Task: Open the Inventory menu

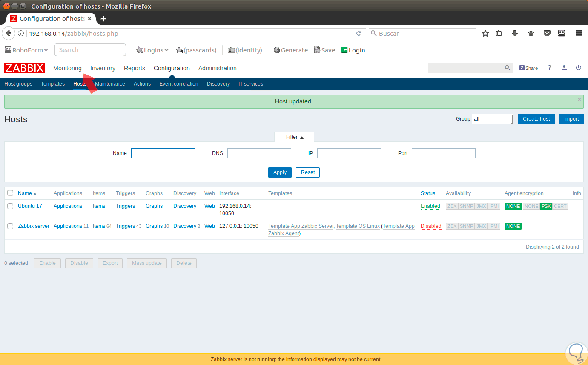Action: point(103,68)
